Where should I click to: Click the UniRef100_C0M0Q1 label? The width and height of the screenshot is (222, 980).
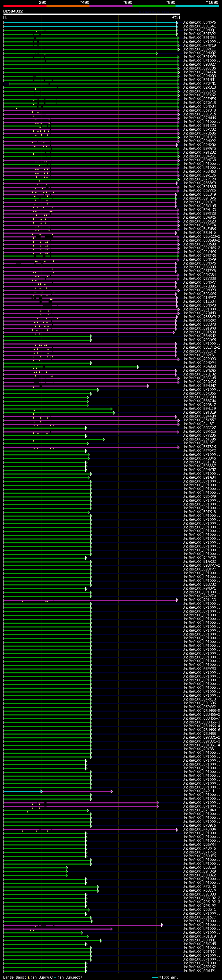point(199,30)
